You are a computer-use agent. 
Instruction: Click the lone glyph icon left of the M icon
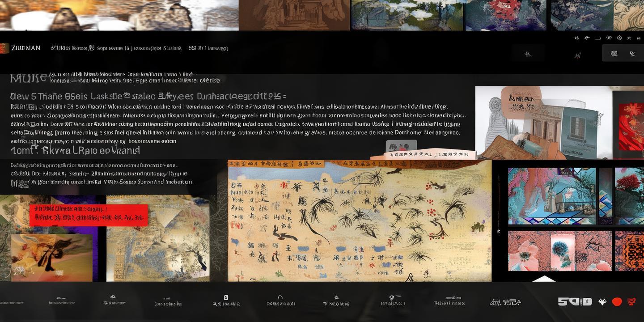click(x=528, y=54)
